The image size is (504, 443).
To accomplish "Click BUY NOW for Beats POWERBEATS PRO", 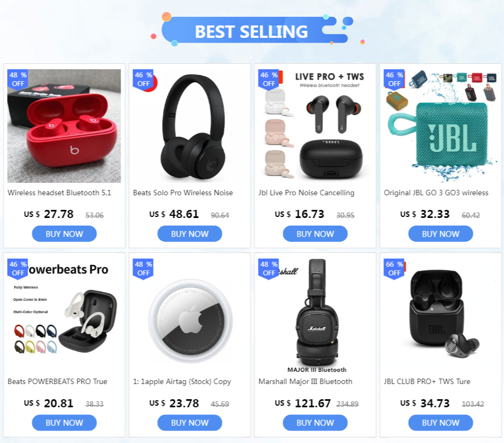I will 64,422.
